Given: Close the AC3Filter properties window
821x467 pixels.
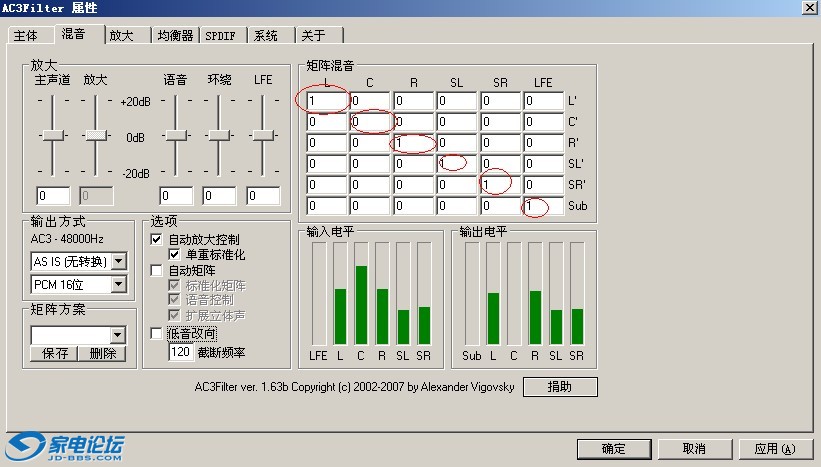Looking at the screenshot, I should tap(809, 7).
